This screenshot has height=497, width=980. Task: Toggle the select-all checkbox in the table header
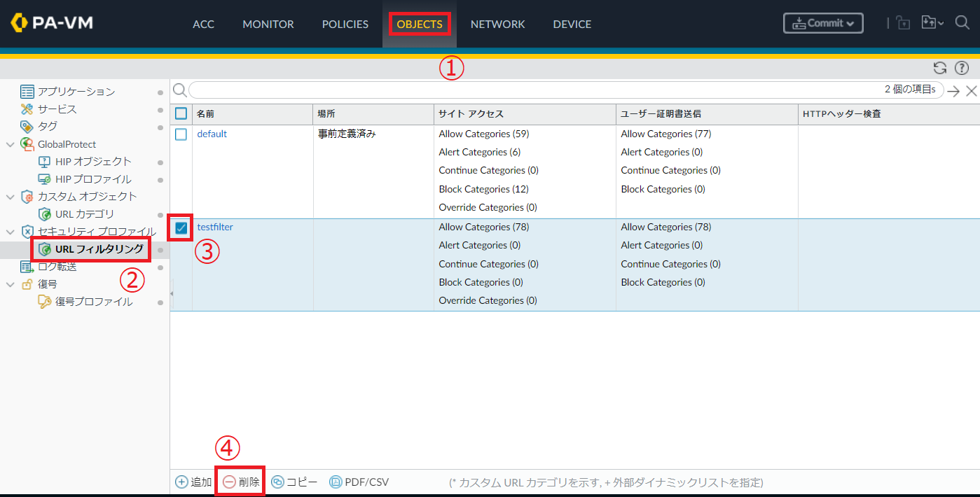(181, 113)
